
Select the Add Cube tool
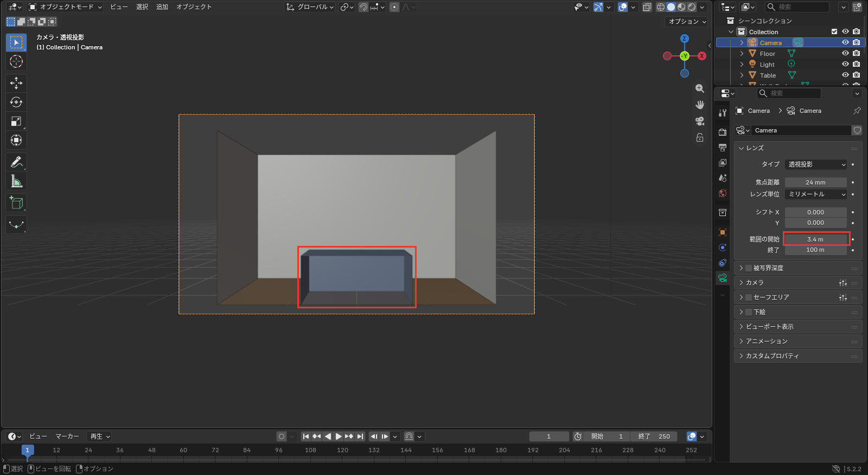click(16, 202)
